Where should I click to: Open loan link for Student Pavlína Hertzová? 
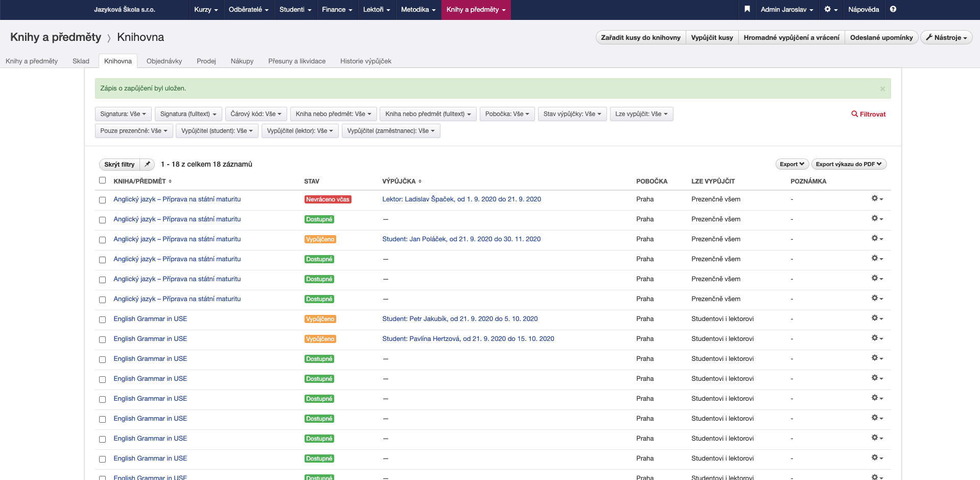tap(468, 338)
